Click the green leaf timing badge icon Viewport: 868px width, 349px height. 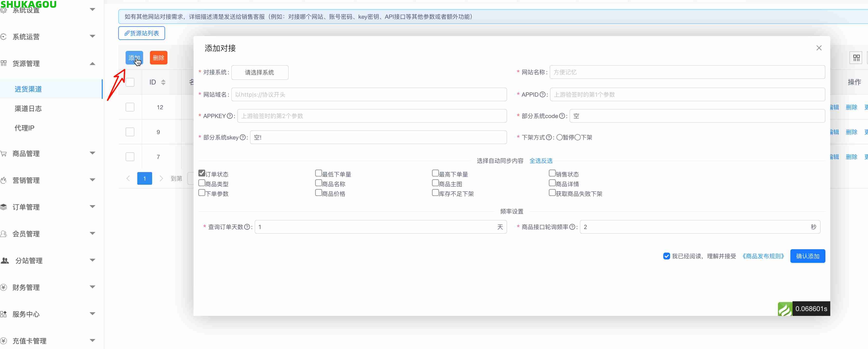coord(785,309)
